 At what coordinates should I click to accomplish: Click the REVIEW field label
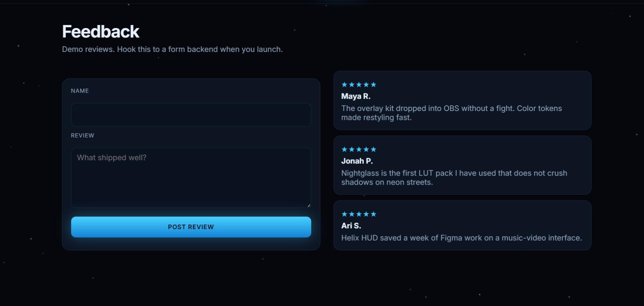pyautogui.click(x=82, y=136)
